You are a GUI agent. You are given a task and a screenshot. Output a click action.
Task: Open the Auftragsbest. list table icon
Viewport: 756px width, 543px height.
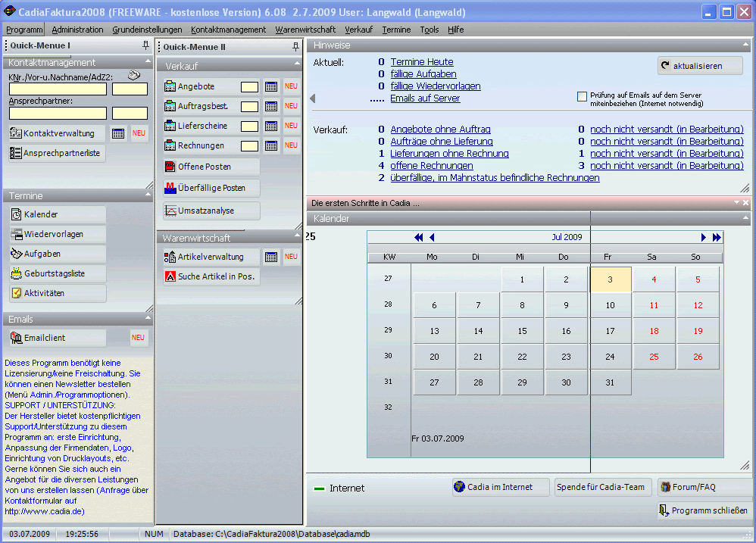coord(271,107)
